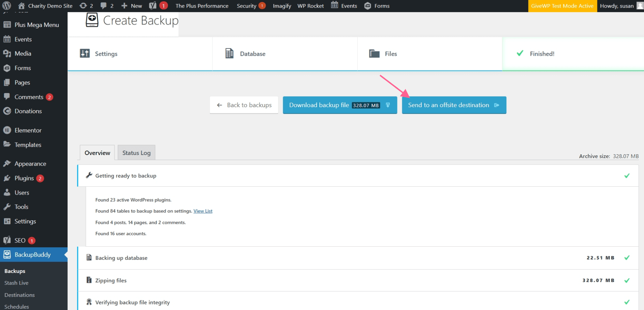
Task: Open the Media library sidebar item
Action: (x=34, y=53)
